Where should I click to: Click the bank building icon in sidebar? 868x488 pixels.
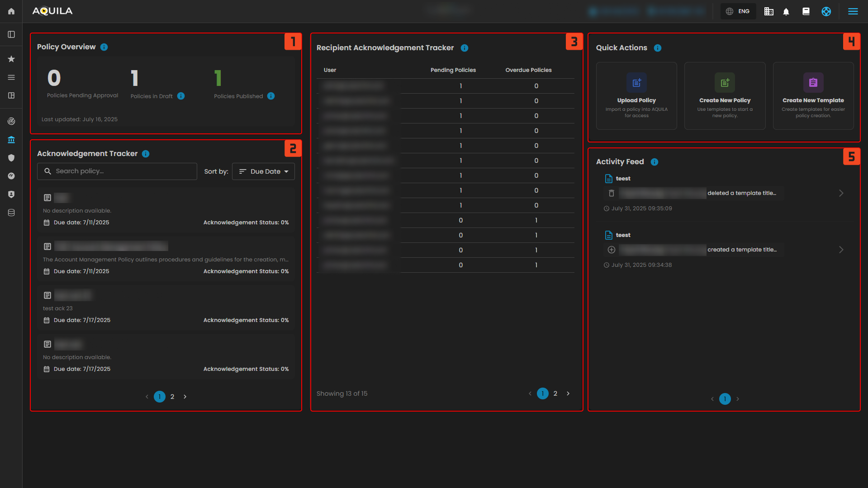click(11, 140)
